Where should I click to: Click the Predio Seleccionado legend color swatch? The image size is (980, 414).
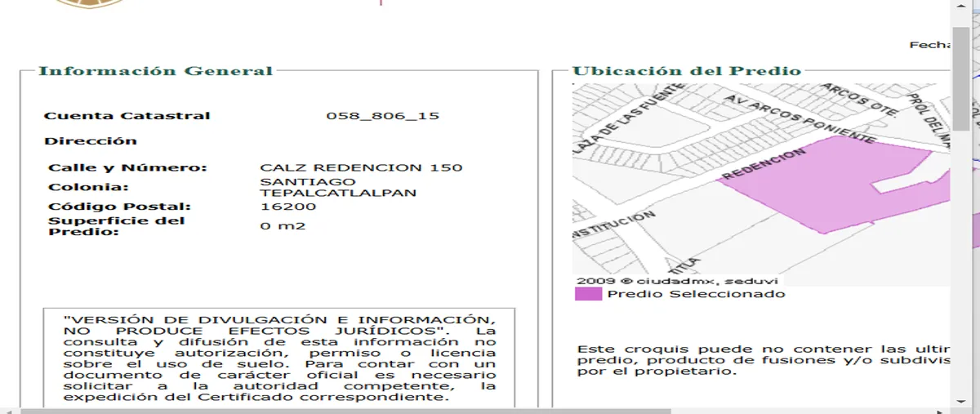[x=588, y=294]
